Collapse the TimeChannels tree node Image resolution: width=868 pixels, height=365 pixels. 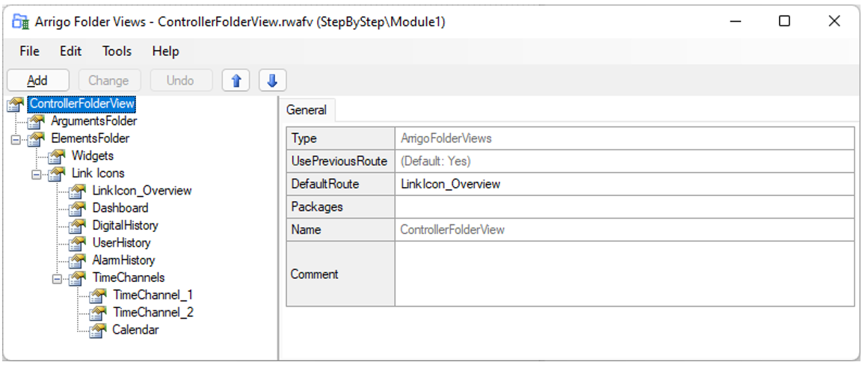coord(57,278)
